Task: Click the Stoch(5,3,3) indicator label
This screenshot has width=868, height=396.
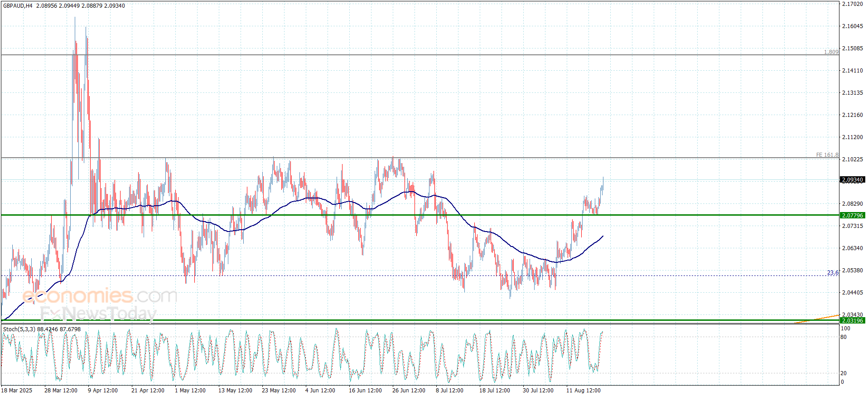Action: tap(19, 329)
